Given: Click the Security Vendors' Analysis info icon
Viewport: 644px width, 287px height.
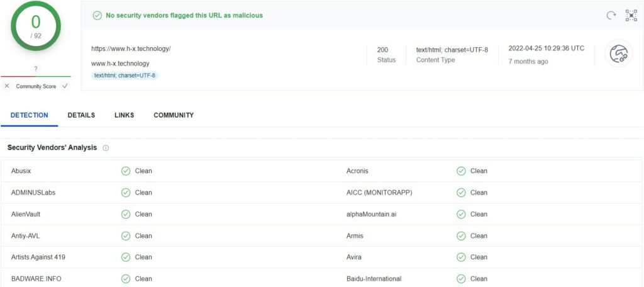Looking at the screenshot, I should coord(106,148).
